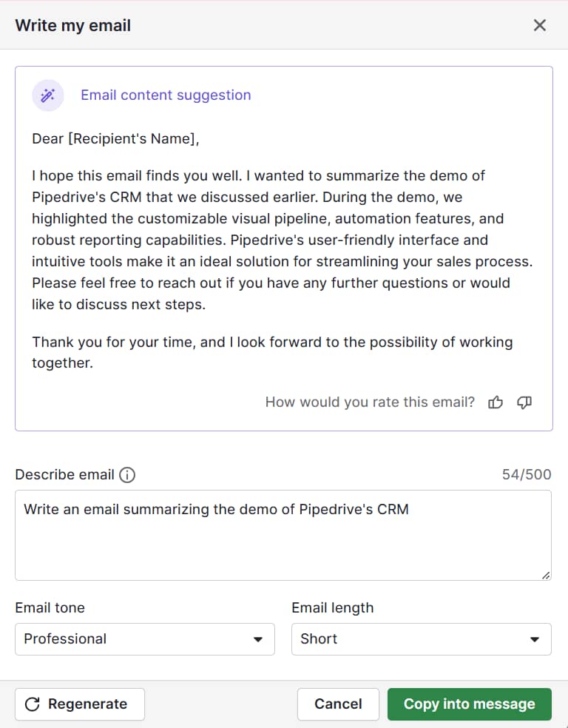The height and width of the screenshot is (728, 568).
Task: Click the Email content suggestion label
Action: (165, 95)
